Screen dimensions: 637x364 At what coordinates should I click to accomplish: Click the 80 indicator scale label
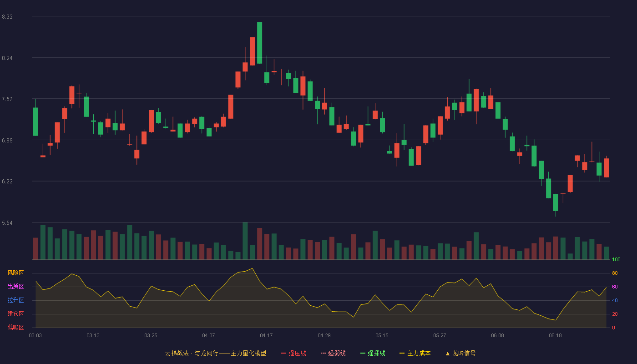pos(615,273)
